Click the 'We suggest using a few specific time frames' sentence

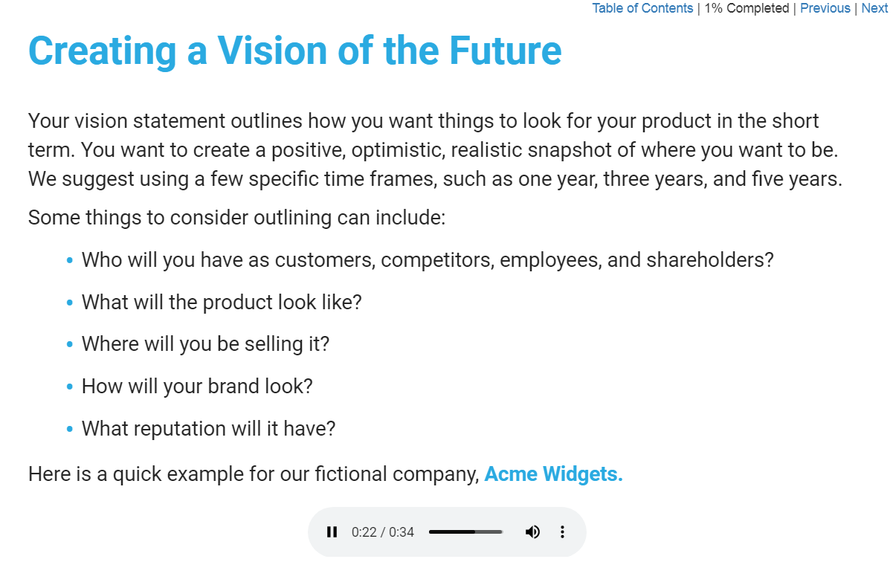(435, 179)
